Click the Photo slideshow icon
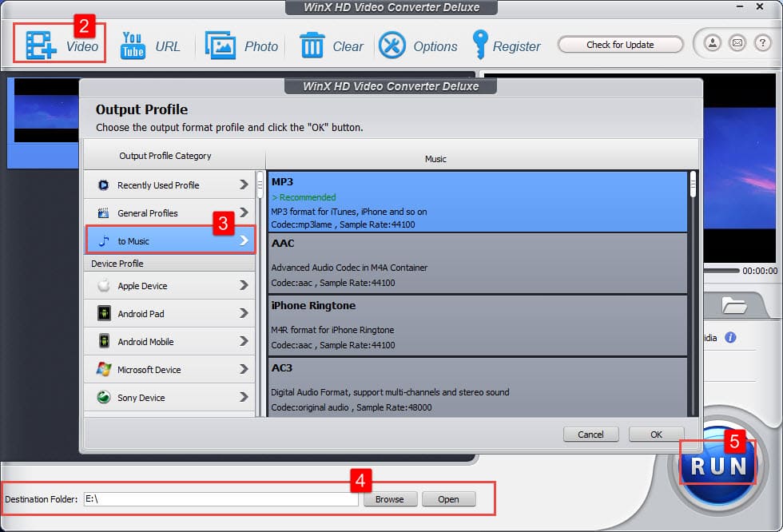 click(x=221, y=46)
